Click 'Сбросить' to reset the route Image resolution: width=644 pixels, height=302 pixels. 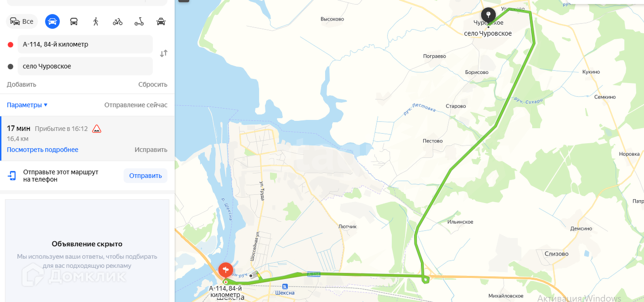click(x=153, y=84)
